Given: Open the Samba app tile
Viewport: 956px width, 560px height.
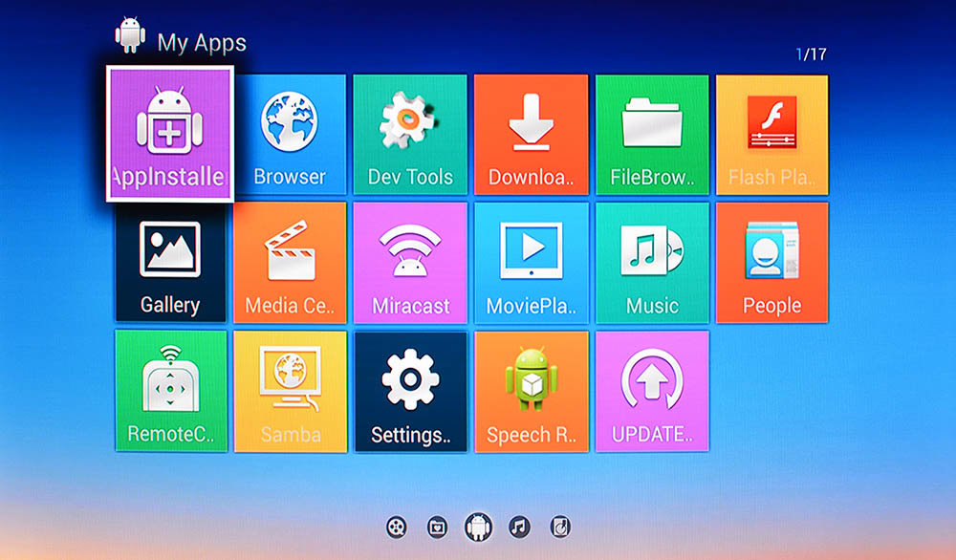Looking at the screenshot, I should tap(291, 391).
